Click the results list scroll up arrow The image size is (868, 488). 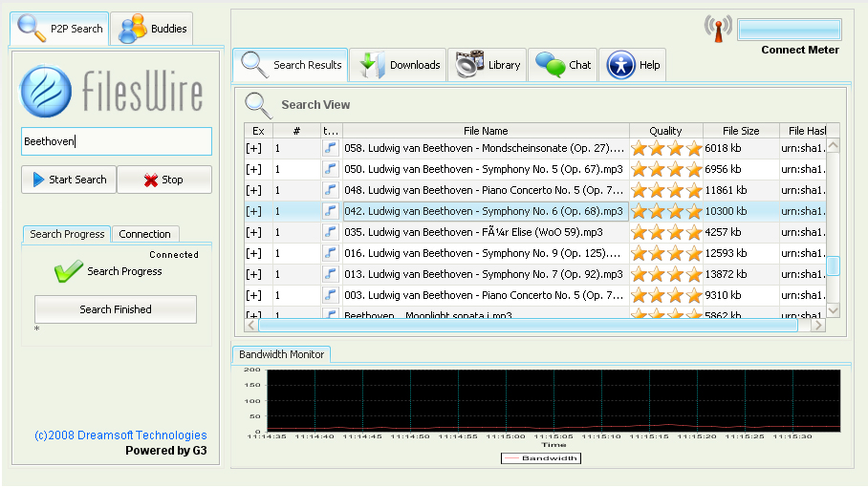click(834, 145)
